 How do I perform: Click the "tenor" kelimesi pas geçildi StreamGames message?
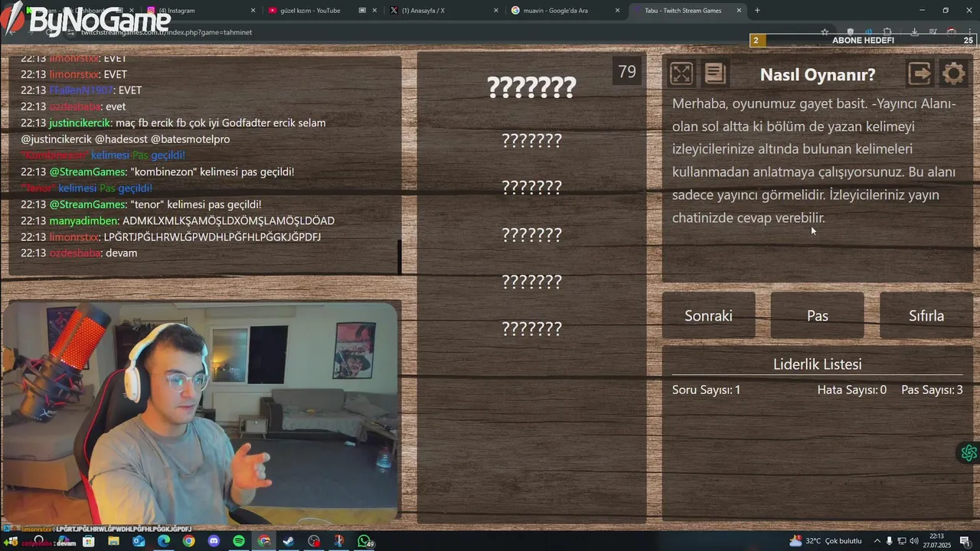[141, 204]
